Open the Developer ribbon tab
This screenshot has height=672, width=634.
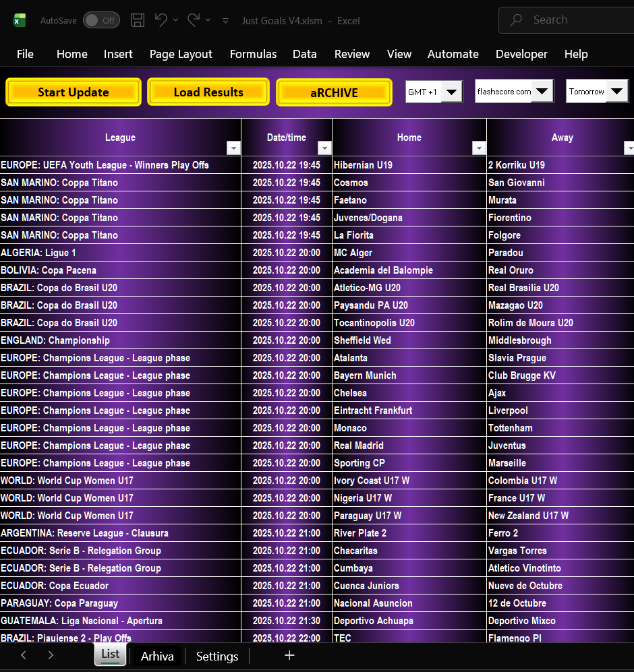pyautogui.click(x=521, y=54)
